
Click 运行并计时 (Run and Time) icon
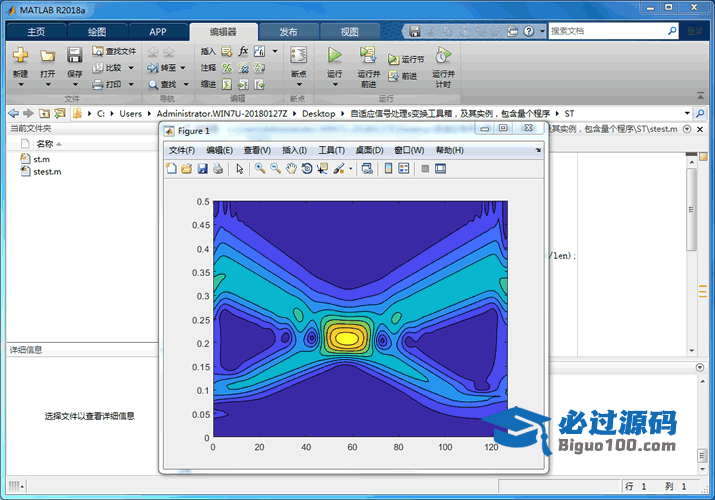[443, 55]
